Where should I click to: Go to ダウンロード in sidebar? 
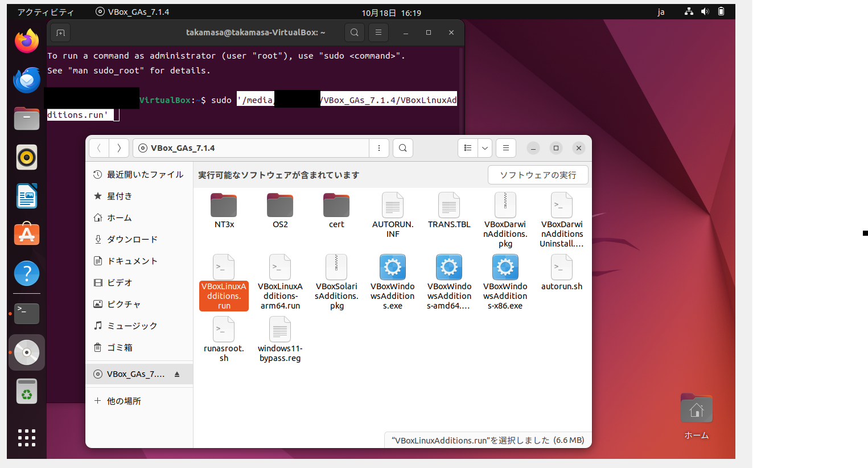pos(139,240)
